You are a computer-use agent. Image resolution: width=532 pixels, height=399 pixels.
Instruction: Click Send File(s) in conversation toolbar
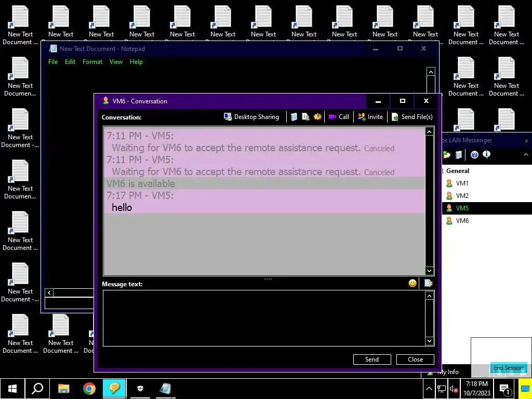(412, 117)
